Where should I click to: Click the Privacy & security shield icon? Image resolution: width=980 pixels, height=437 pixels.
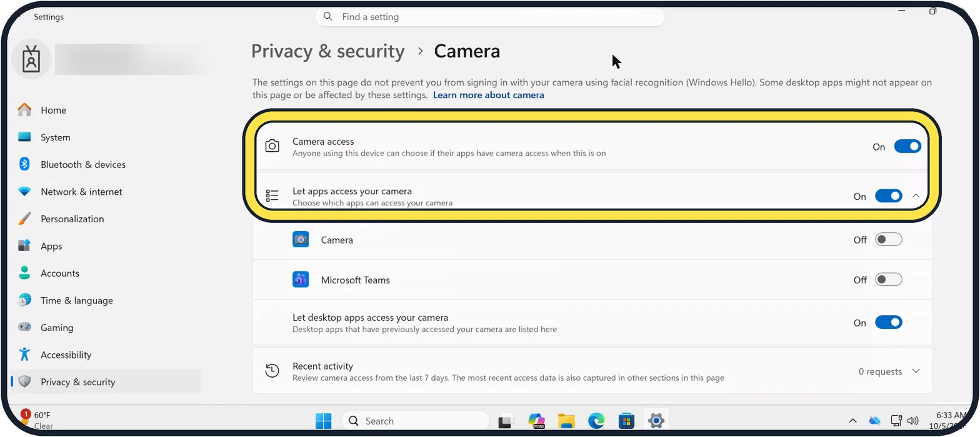pyautogui.click(x=24, y=381)
